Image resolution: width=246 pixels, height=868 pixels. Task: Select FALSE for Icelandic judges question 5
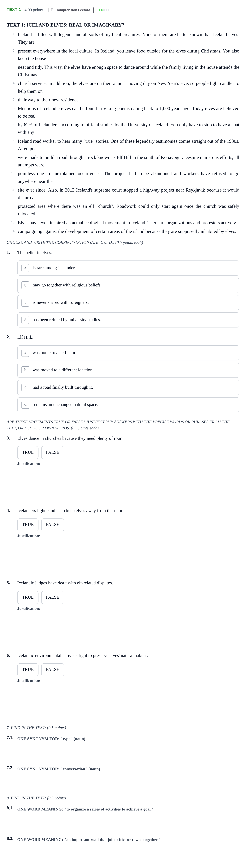click(x=52, y=597)
